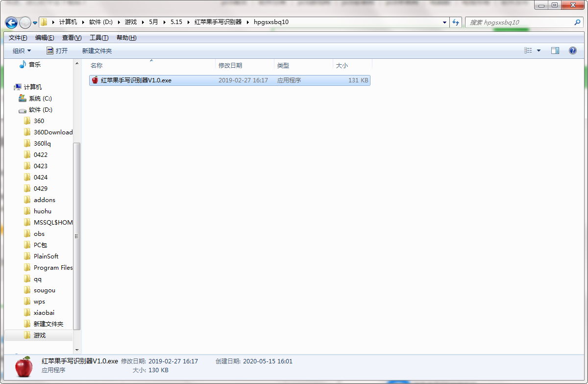Viewport: 588px width, 384px height.
Task: Open the qq folder in tree
Action: point(38,279)
